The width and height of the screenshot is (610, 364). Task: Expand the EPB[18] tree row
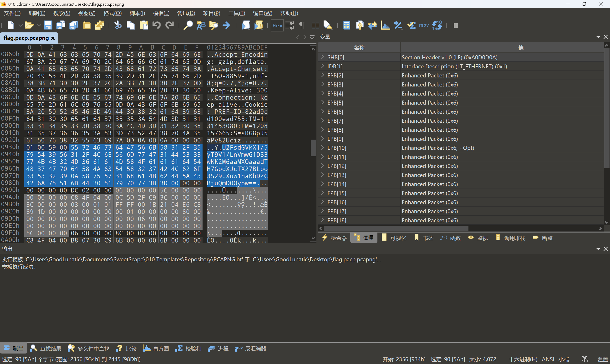point(322,220)
